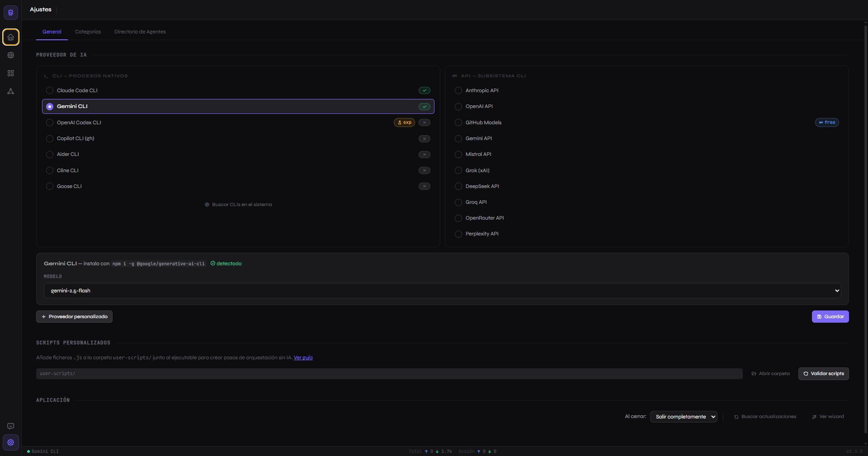Click the not-installed badge for Aider CLI
This screenshot has width=868, height=456.
pyautogui.click(x=424, y=155)
